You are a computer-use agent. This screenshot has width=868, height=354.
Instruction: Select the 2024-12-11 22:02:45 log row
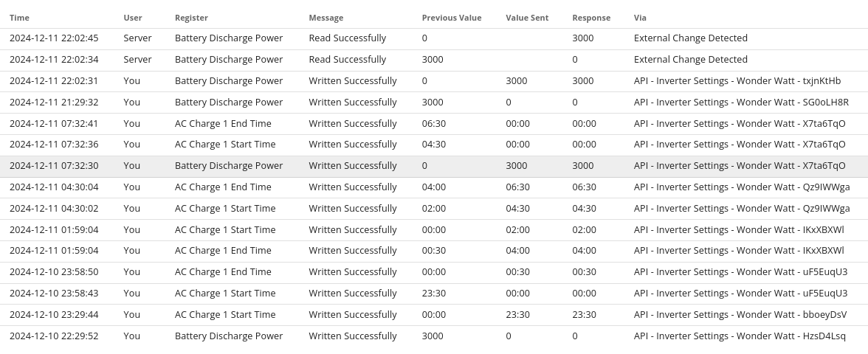[x=434, y=38]
